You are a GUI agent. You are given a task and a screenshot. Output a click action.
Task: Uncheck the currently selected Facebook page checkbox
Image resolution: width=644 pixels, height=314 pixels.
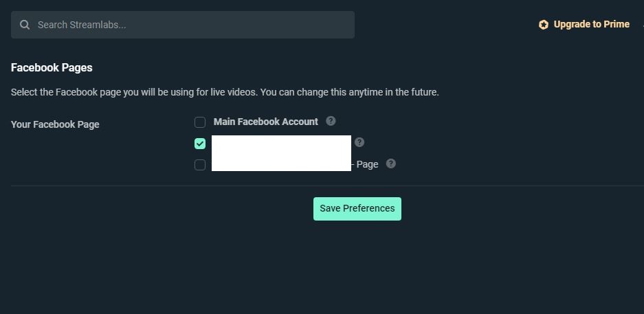click(200, 144)
